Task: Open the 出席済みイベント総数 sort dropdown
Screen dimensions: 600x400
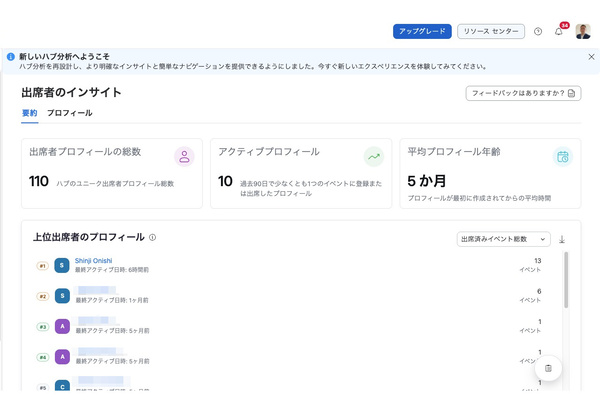Action: 502,239
